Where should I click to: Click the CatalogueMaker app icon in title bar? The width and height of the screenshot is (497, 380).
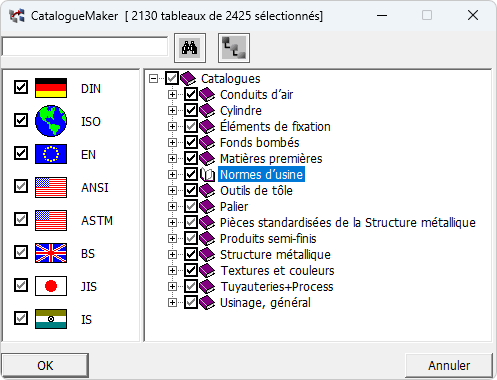point(17,16)
